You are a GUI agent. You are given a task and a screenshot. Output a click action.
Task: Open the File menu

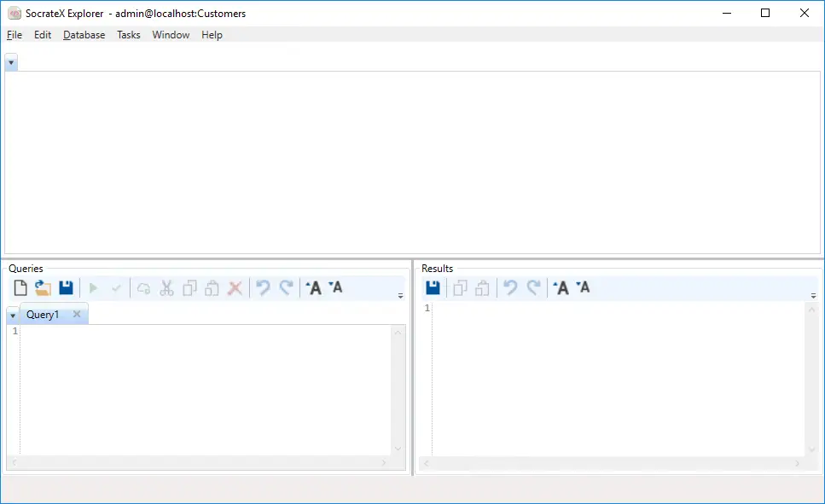click(x=15, y=35)
